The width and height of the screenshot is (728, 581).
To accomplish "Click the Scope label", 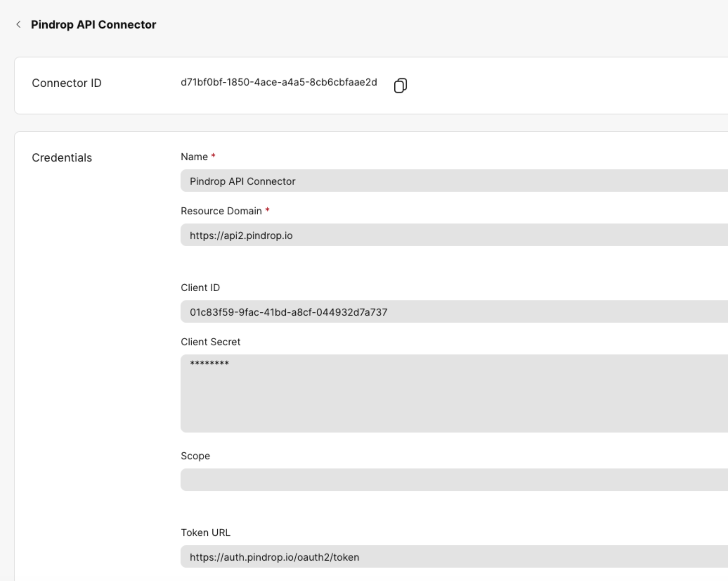I will point(195,456).
